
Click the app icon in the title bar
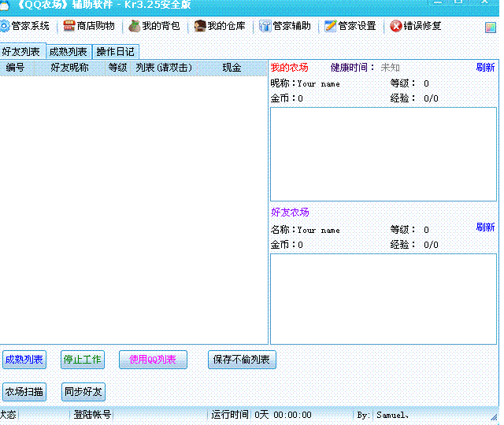pyautogui.click(x=4, y=5)
